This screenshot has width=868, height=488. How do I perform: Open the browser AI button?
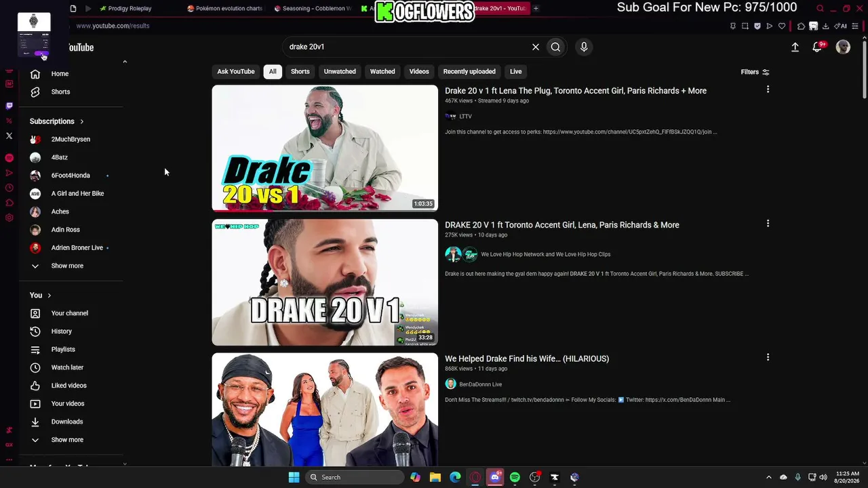pyautogui.click(x=842, y=26)
